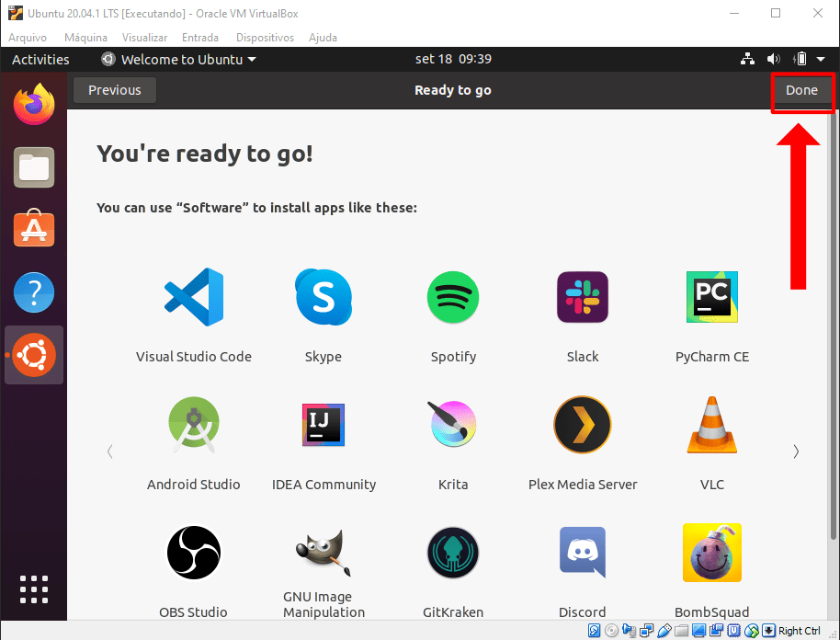Open the system menu dropdown arrow
The height and width of the screenshot is (640, 840).
click(821, 59)
